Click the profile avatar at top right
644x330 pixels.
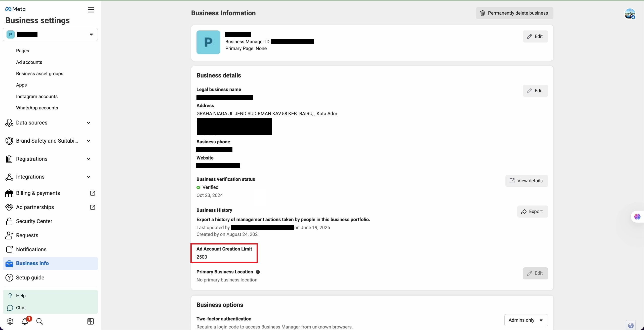pos(630,14)
